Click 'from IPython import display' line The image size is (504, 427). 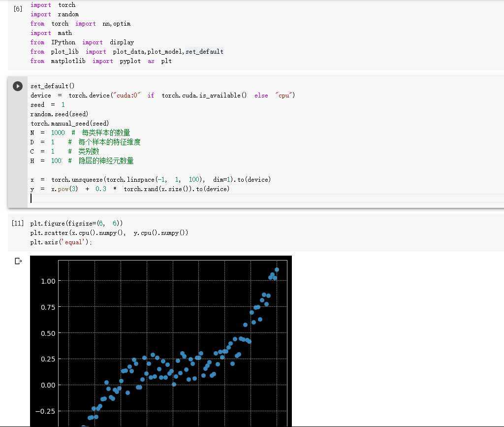tap(82, 42)
